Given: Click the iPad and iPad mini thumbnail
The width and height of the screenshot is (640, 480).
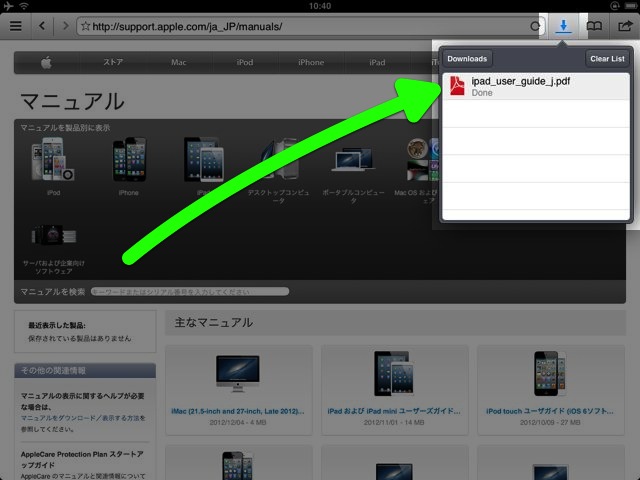Looking at the screenshot, I should tap(394, 373).
